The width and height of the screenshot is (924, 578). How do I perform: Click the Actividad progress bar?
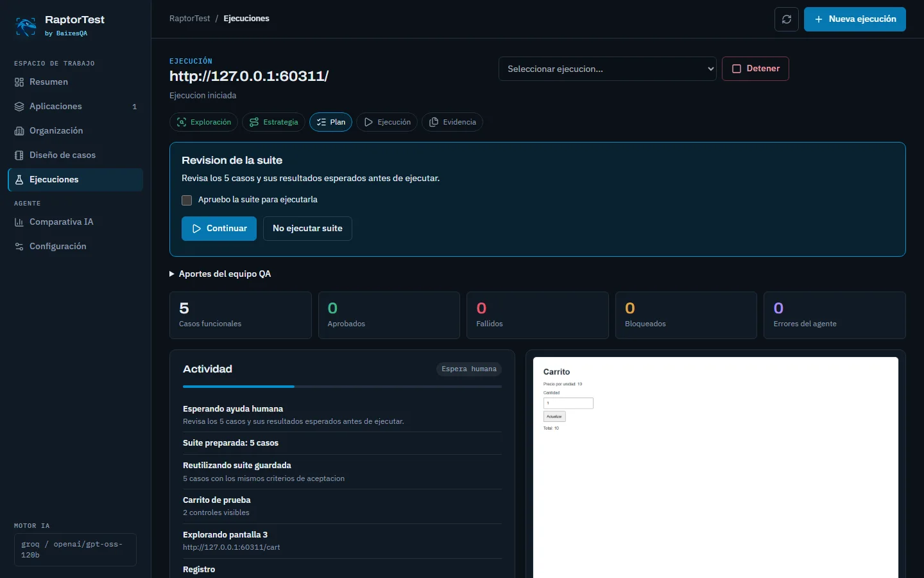[x=342, y=387]
